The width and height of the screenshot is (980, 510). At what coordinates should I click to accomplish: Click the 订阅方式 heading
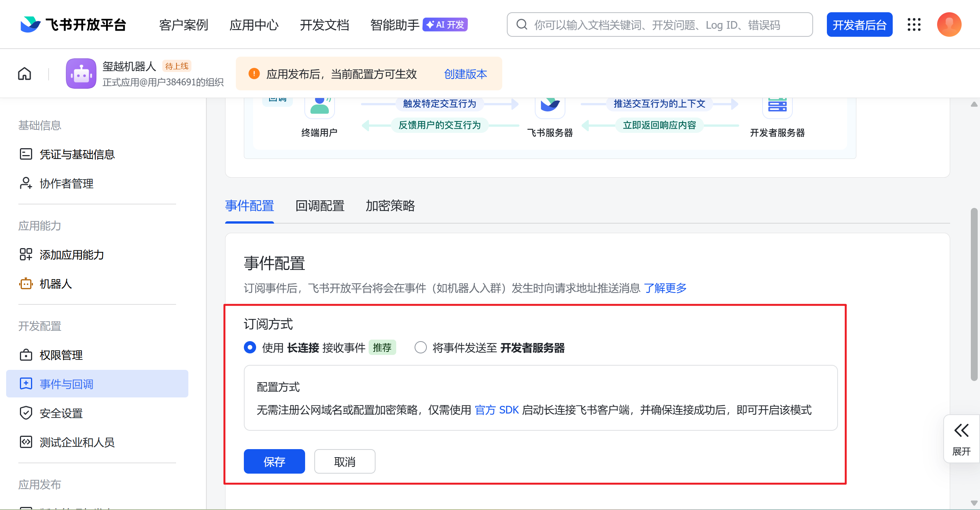[268, 324]
